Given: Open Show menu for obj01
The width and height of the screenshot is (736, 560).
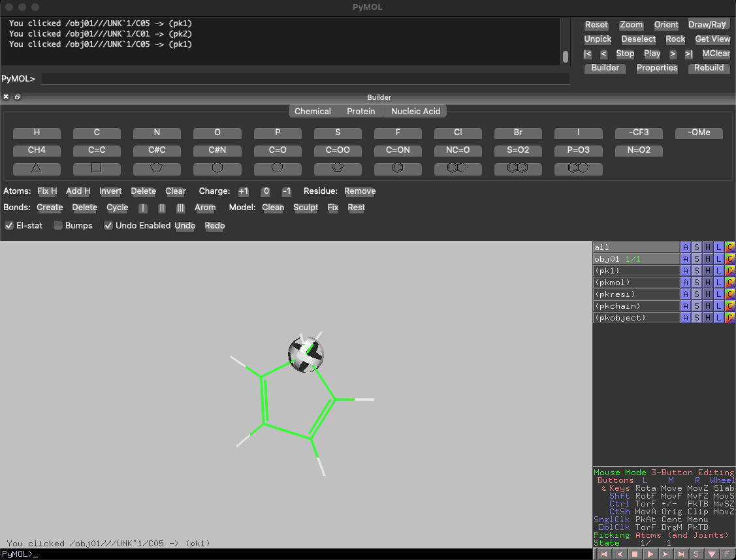Looking at the screenshot, I should click(697, 259).
